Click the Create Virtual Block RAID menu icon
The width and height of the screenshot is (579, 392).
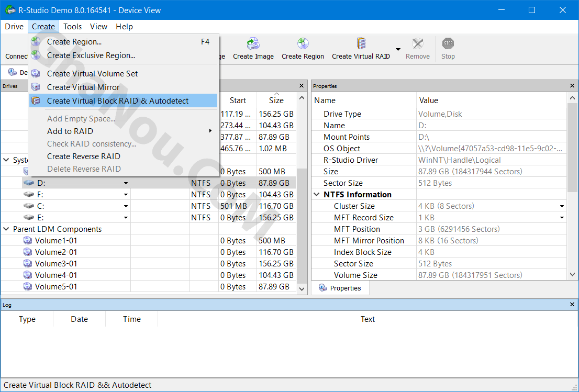coord(36,101)
